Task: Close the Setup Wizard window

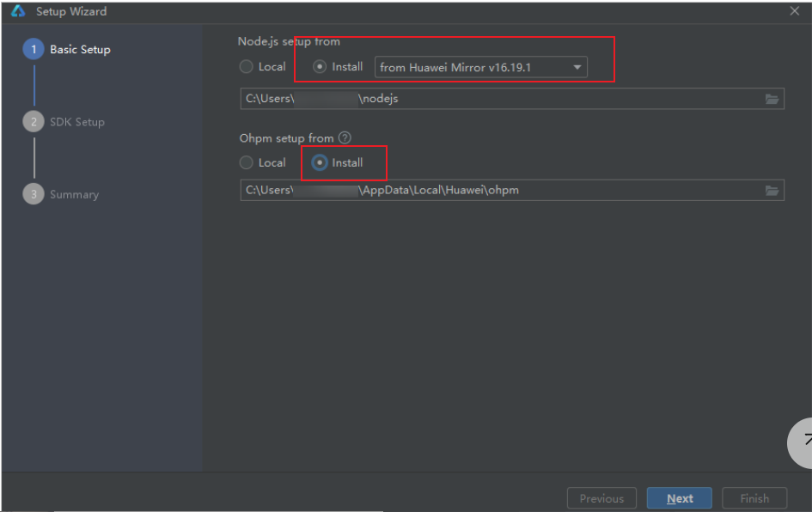Action: point(795,11)
